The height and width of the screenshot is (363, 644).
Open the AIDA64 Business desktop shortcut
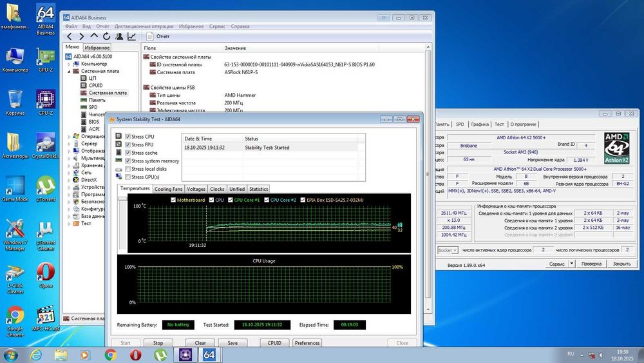click(46, 19)
